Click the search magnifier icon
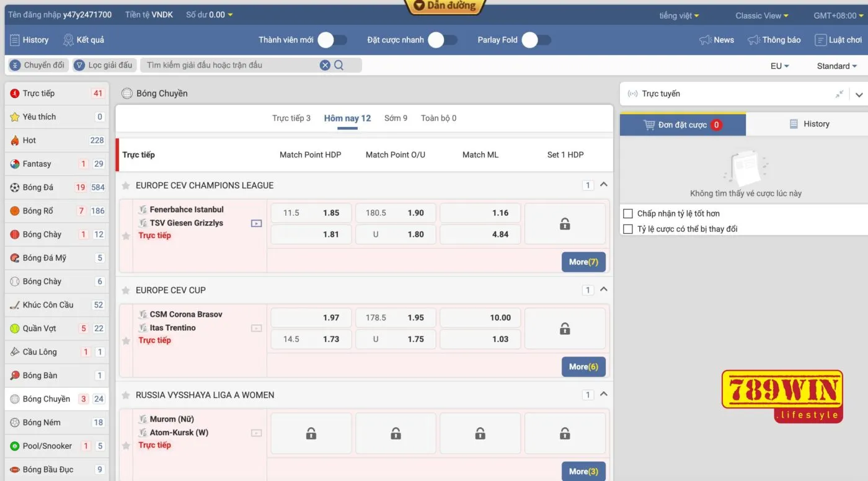Screen dimensions: 868x481 pyautogui.click(x=339, y=65)
